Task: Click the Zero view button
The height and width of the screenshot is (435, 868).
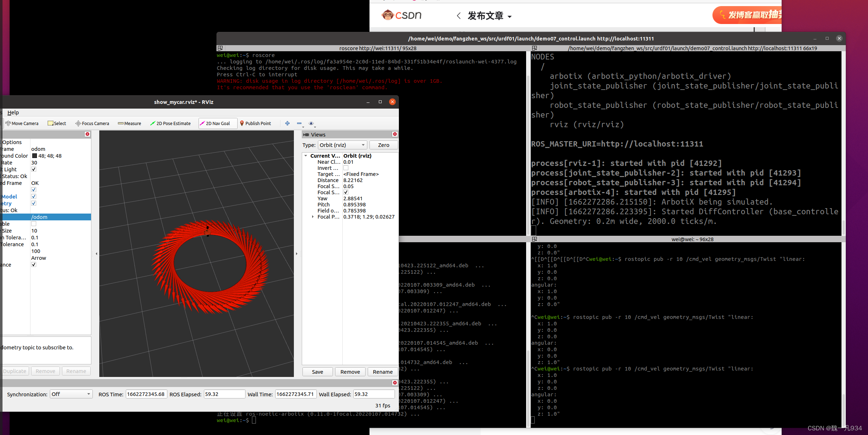Action: coord(383,145)
